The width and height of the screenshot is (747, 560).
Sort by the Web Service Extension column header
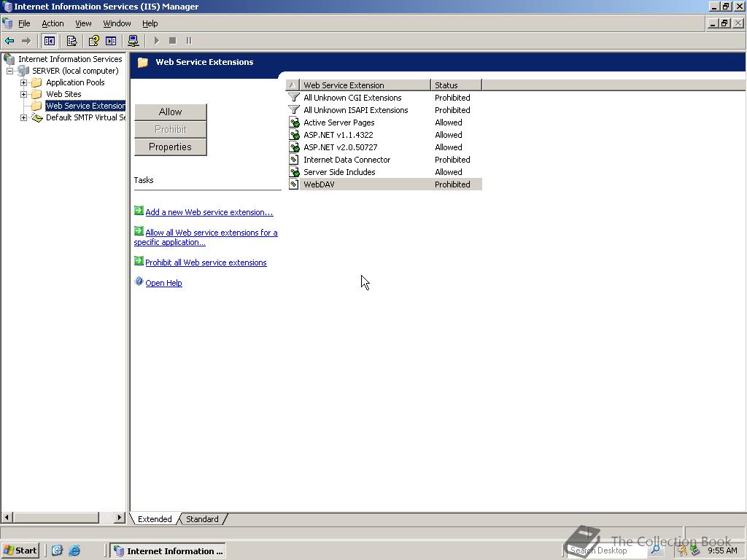[365, 85]
